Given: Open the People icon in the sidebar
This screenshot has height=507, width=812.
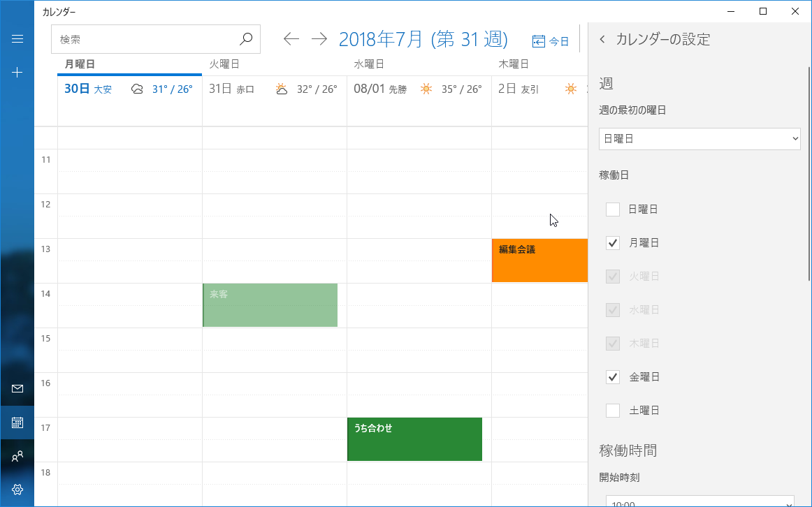Looking at the screenshot, I should tap(17, 456).
